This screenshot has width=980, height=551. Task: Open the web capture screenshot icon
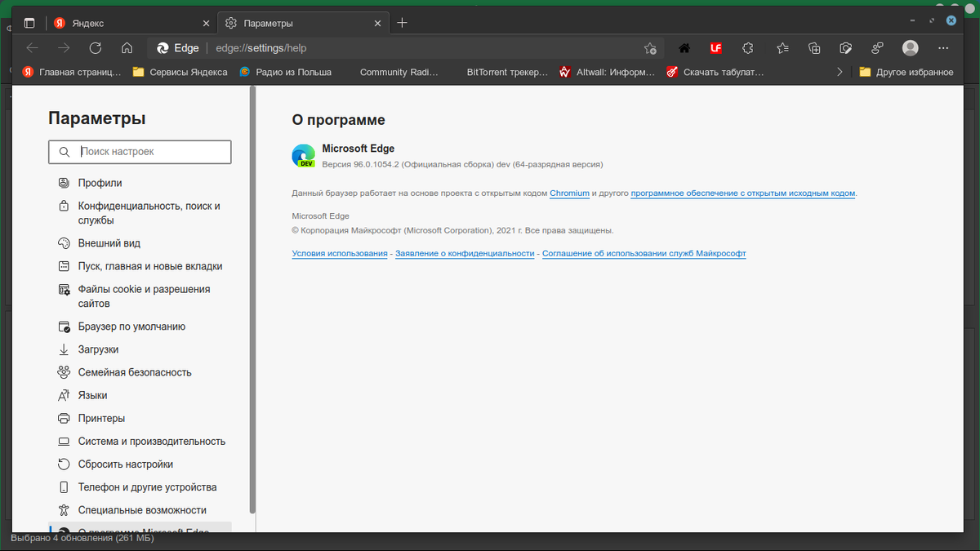[846, 48]
